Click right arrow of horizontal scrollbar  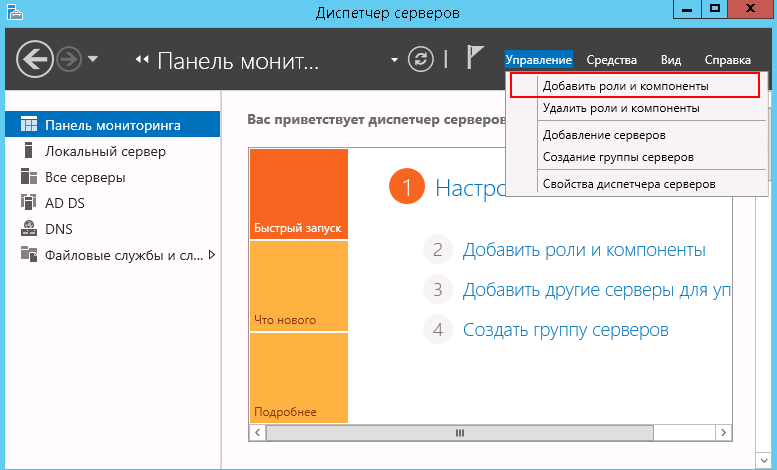[723, 432]
